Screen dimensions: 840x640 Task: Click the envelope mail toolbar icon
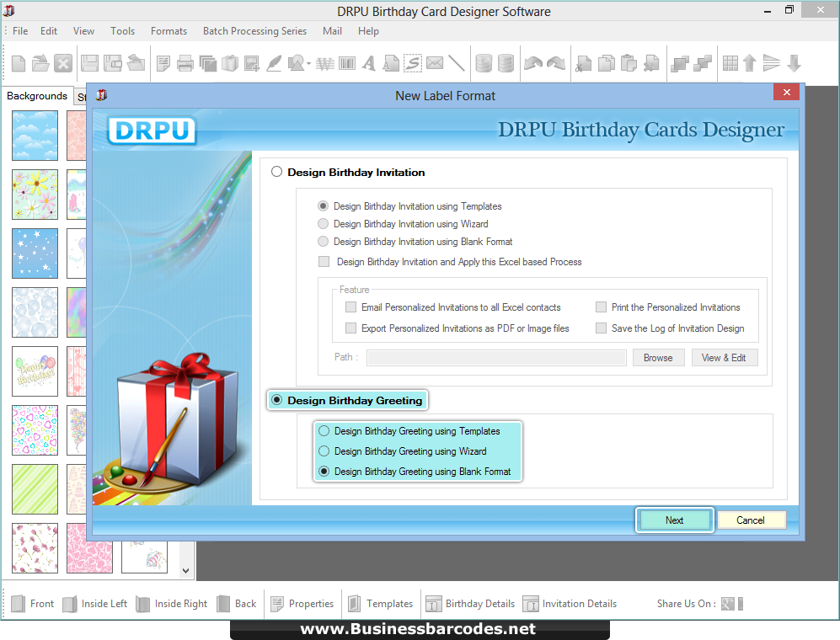tap(435, 63)
